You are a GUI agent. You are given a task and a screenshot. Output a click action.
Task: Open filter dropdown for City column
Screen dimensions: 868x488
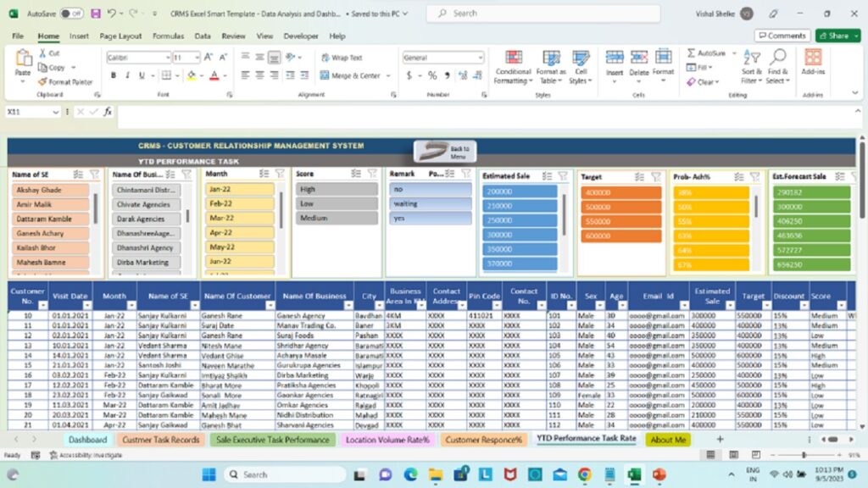pos(379,305)
